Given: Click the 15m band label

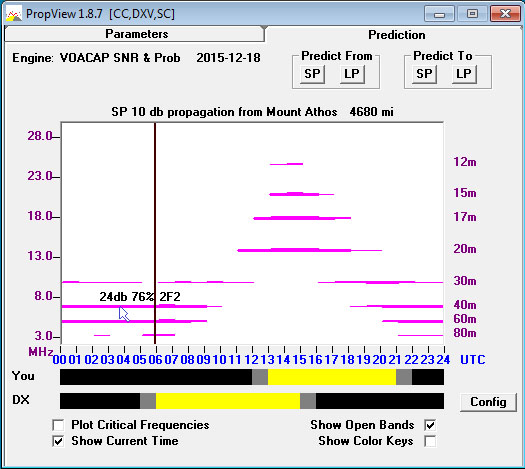Looking at the screenshot, I should coord(465,193).
